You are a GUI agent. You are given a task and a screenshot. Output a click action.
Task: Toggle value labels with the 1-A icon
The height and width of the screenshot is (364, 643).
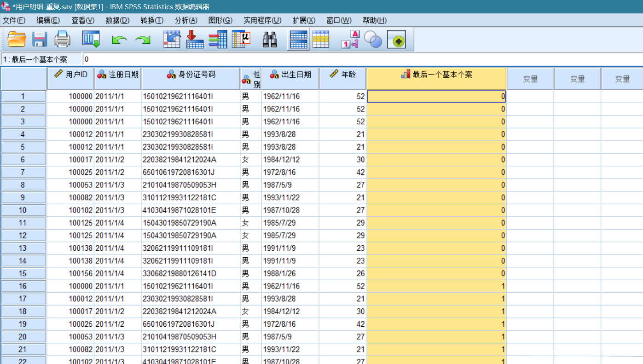tap(350, 40)
